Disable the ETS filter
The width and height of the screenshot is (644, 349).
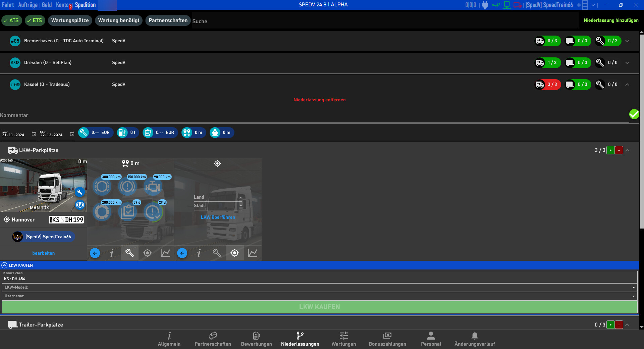35,20
